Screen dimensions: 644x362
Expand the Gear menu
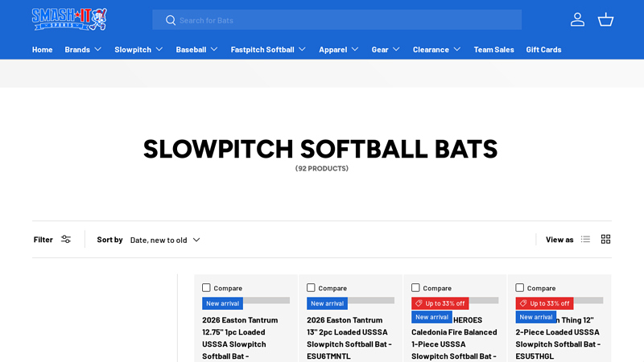point(386,49)
